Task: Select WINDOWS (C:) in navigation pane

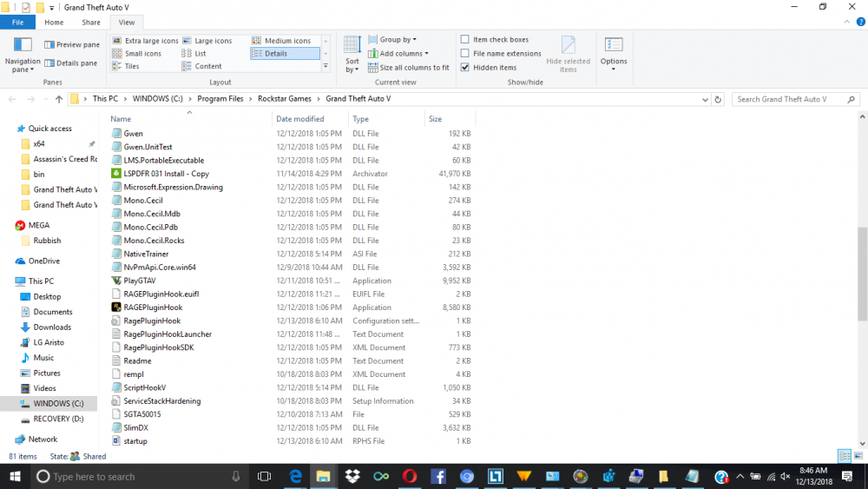Action: pyautogui.click(x=49, y=404)
